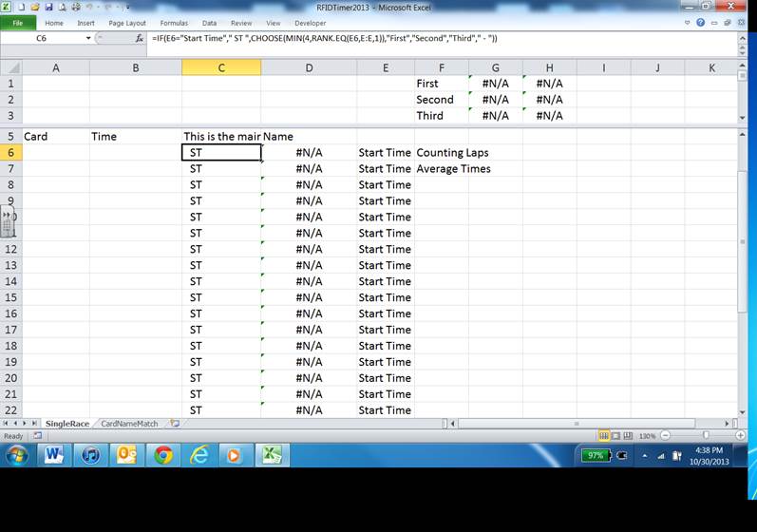The width and height of the screenshot is (757, 532).
Task: Click the Quick Print icon in Quick Access toolbar
Action: 76,8
